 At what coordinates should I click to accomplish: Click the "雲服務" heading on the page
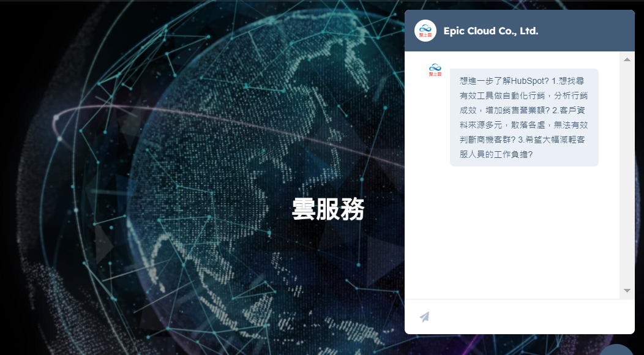click(328, 209)
